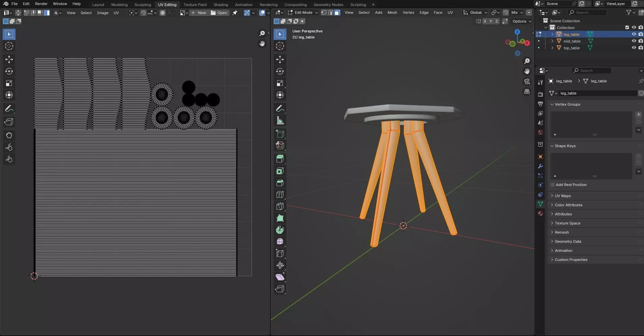Open the Modifiers wrench properties tab
The height and width of the screenshot is (336, 644).
click(x=540, y=166)
